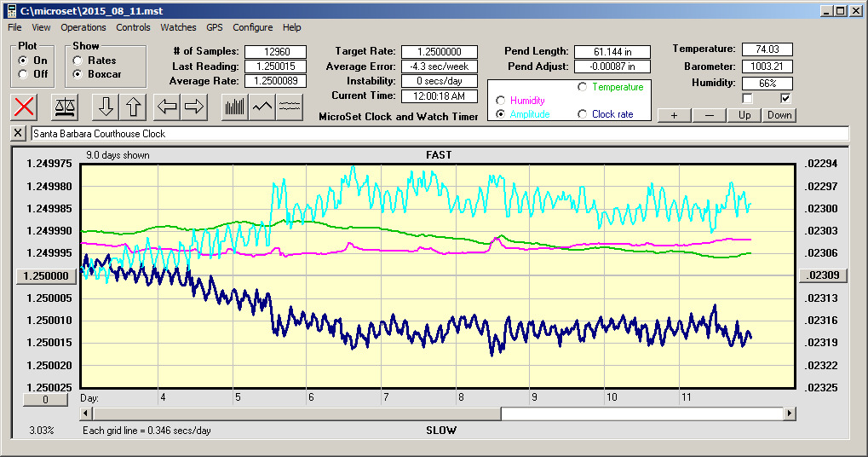Open the Help menu
868x457 pixels.
(x=291, y=27)
